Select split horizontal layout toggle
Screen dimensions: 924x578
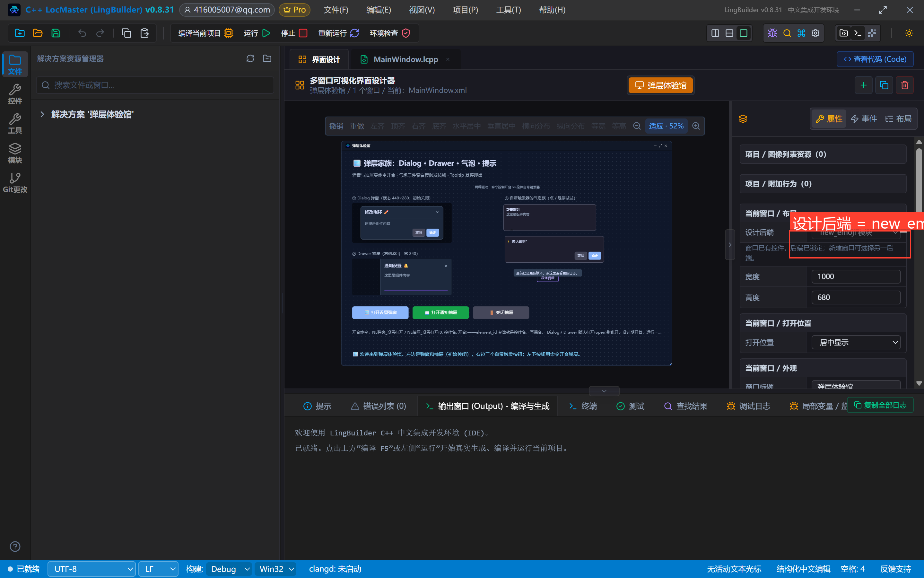(729, 33)
